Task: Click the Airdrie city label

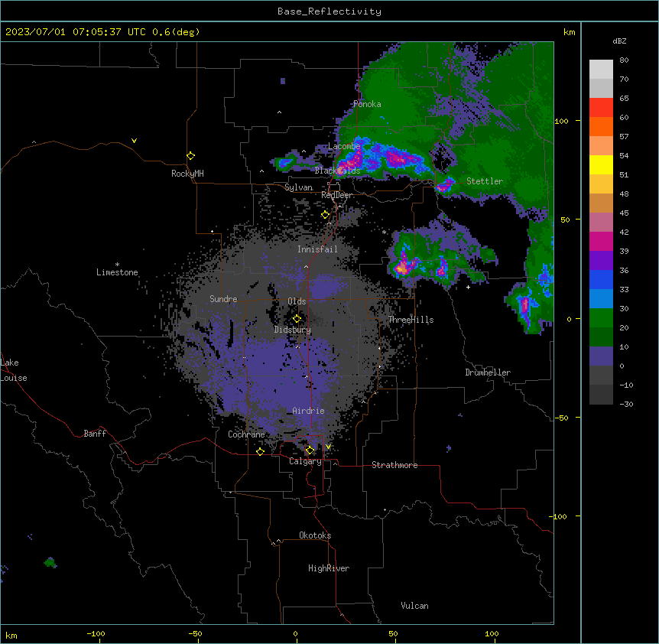Action: [x=308, y=411]
